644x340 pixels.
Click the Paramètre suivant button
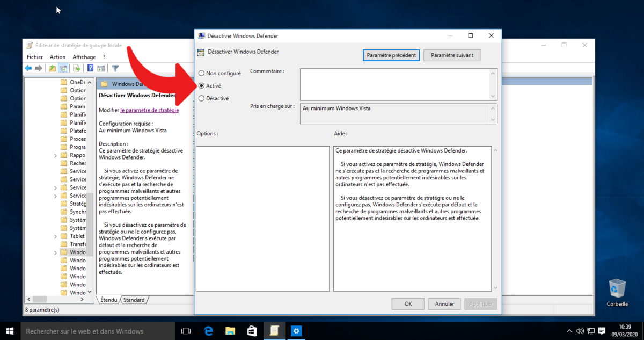coord(452,55)
